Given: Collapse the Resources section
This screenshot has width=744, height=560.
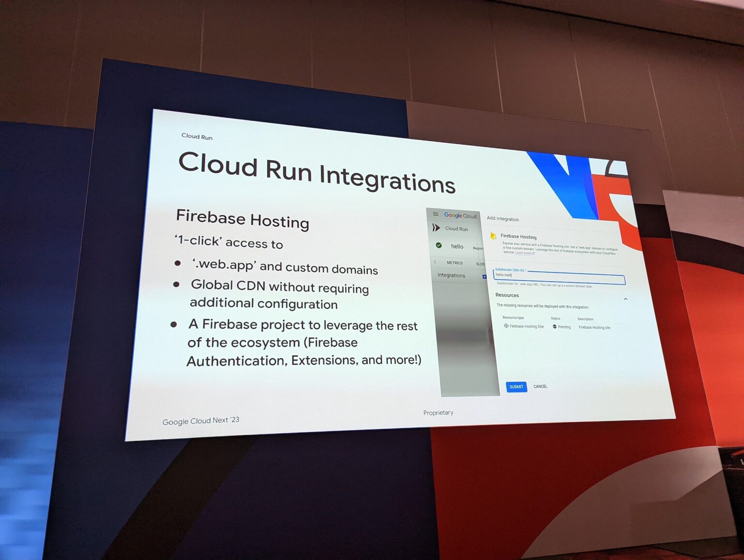Looking at the screenshot, I should click(626, 299).
